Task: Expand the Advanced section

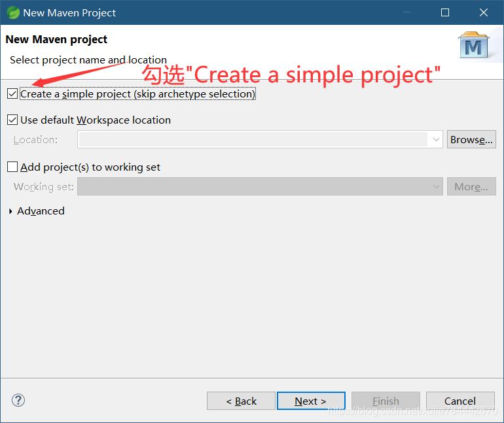Action: [x=10, y=211]
